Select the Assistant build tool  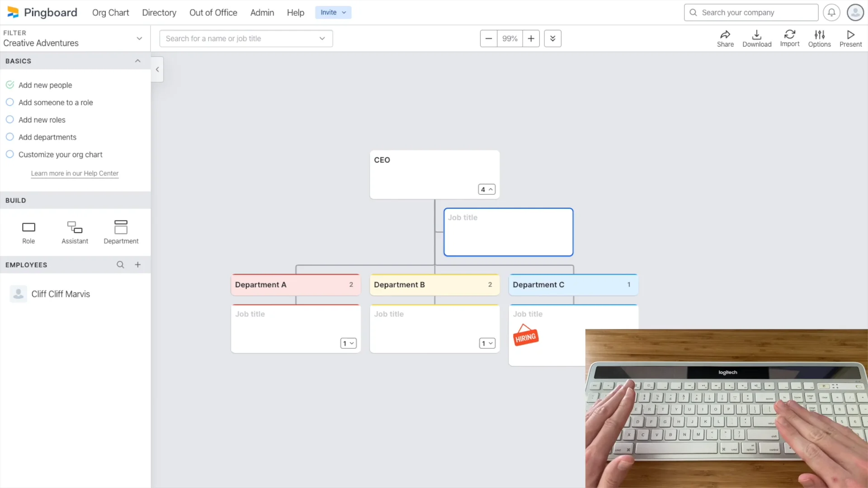click(x=75, y=227)
